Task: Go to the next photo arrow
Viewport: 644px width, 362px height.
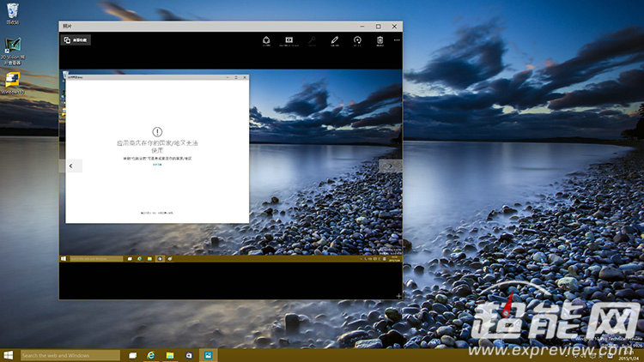Action: click(x=391, y=166)
